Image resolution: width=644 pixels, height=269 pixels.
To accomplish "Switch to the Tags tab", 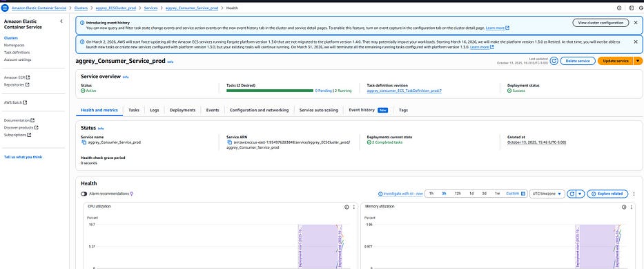I will (x=403, y=110).
